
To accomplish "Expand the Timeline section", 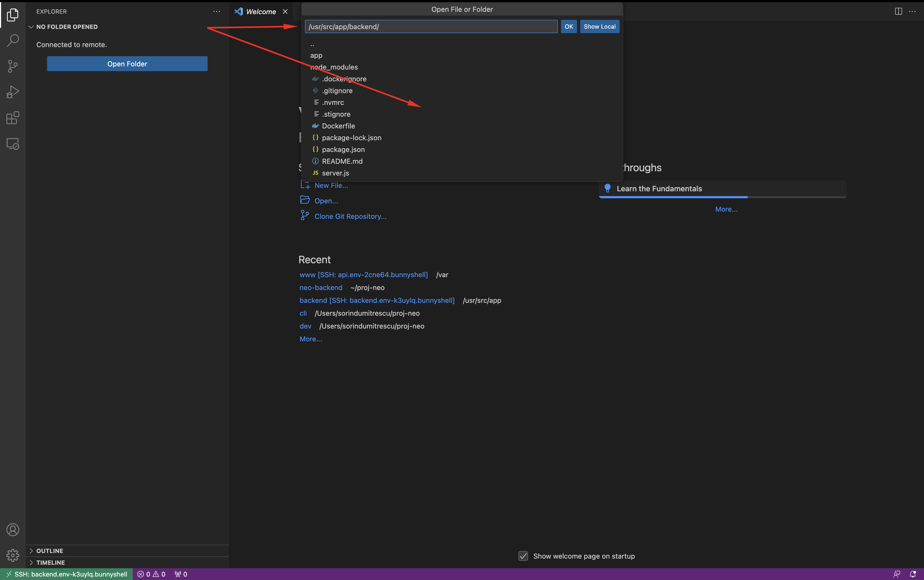I will coord(50,563).
